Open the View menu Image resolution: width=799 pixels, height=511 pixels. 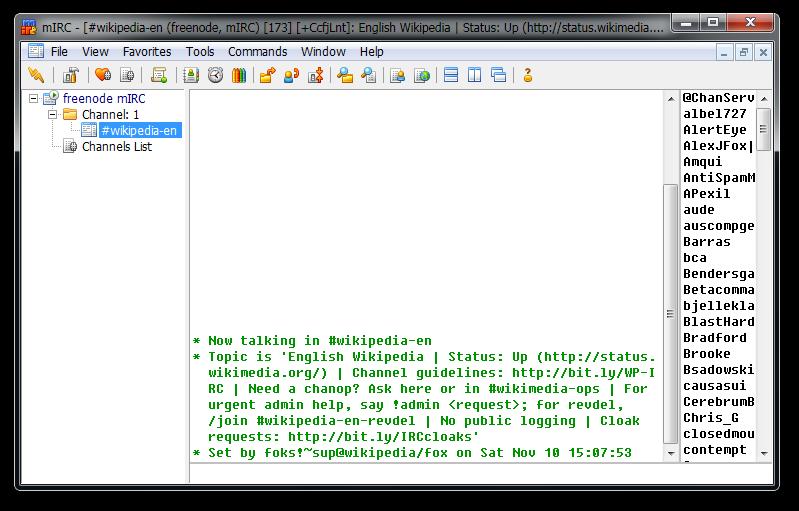pos(95,51)
